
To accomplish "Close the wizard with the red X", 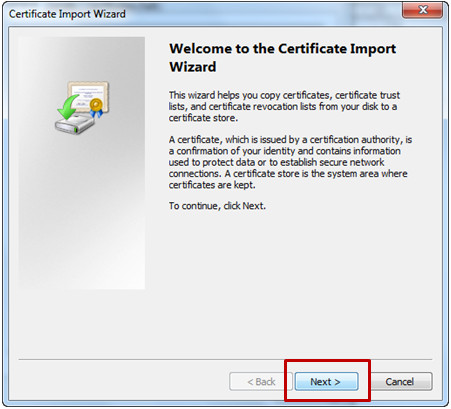I will [x=423, y=10].
